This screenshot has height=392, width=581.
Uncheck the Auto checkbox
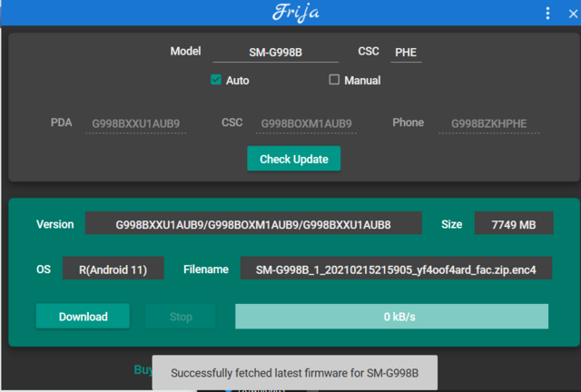pos(216,80)
